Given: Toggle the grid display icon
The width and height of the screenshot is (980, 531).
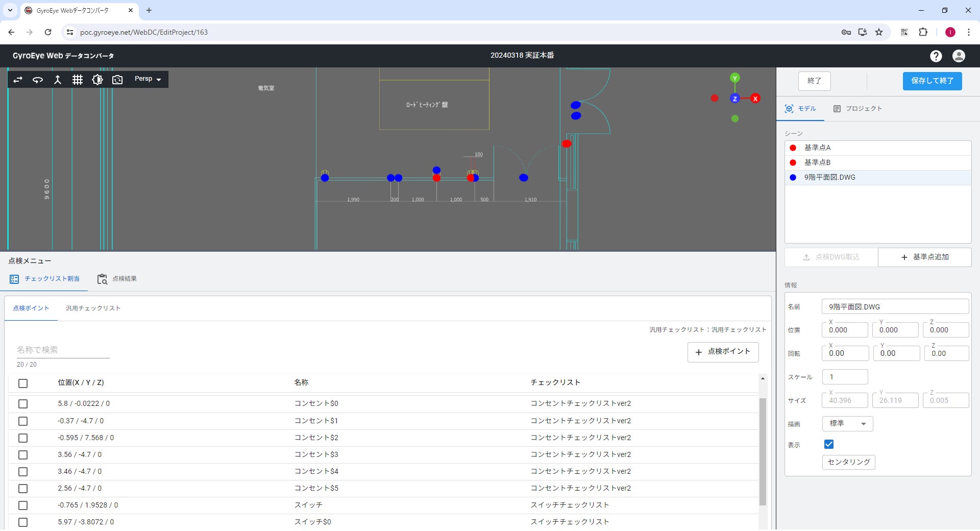Looking at the screenshot, I should coord(78,80).
